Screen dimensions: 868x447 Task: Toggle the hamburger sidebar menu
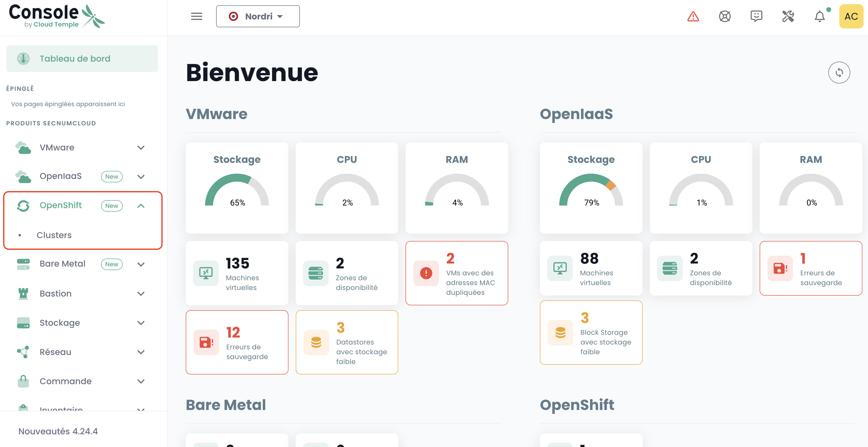pyautogui.click(x=196, y=16)
